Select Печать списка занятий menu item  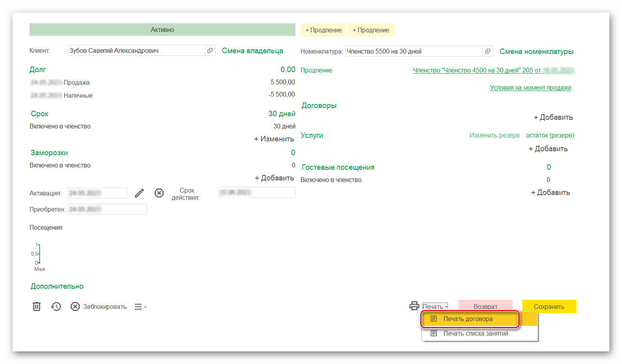click(479, 334)
